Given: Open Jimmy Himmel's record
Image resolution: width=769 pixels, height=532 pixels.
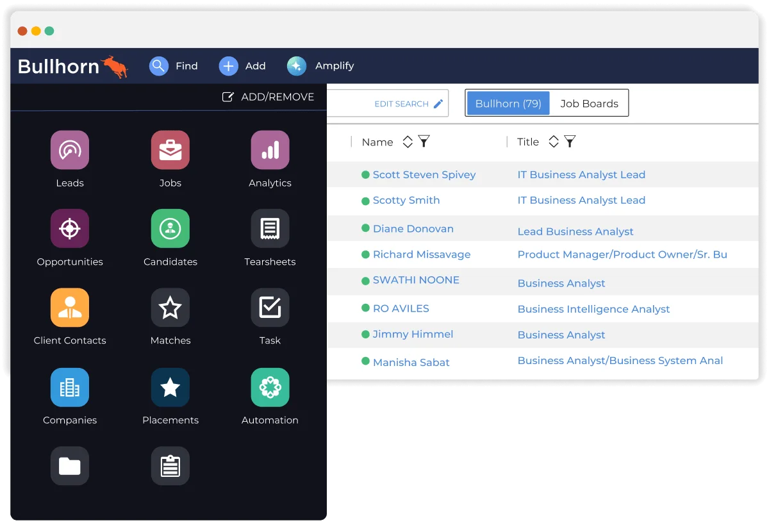Looking at the screenshot, I should click(413, 334).
